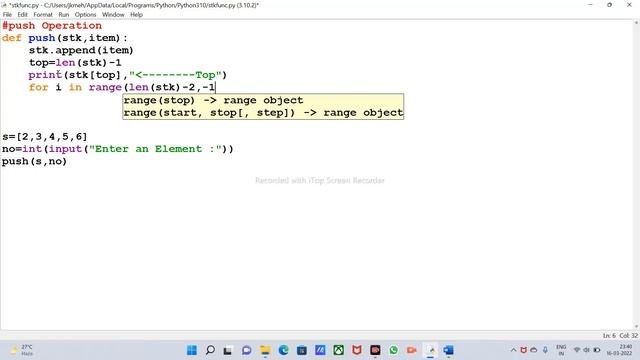
Task: Click the volume tray icon
Action: 587,350
